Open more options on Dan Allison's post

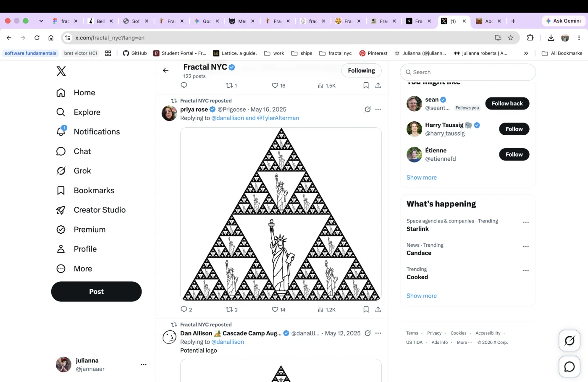(378, 333)
